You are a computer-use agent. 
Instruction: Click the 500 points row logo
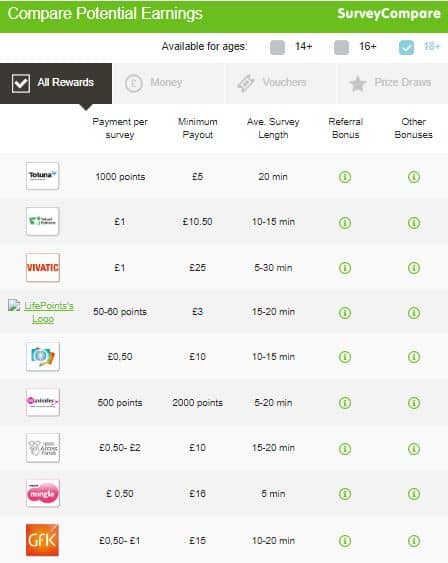click(42, 402)
